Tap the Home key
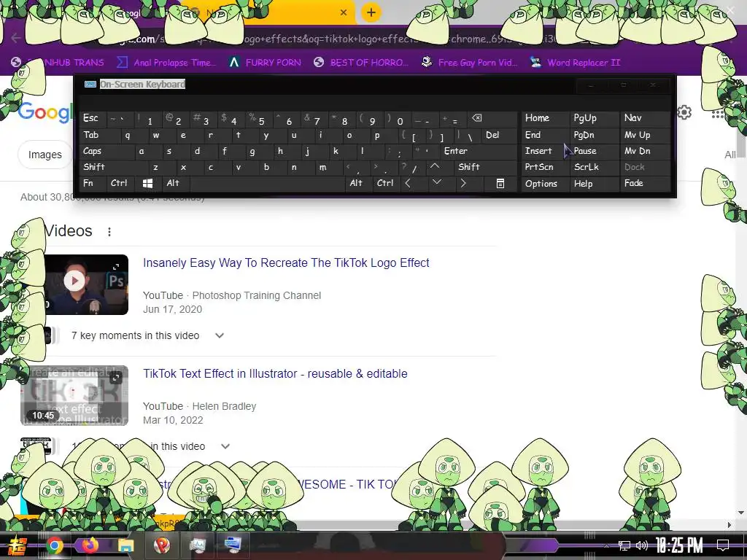Image resolution: width=747 pixels, height=560 pixels. pos(545,119)
